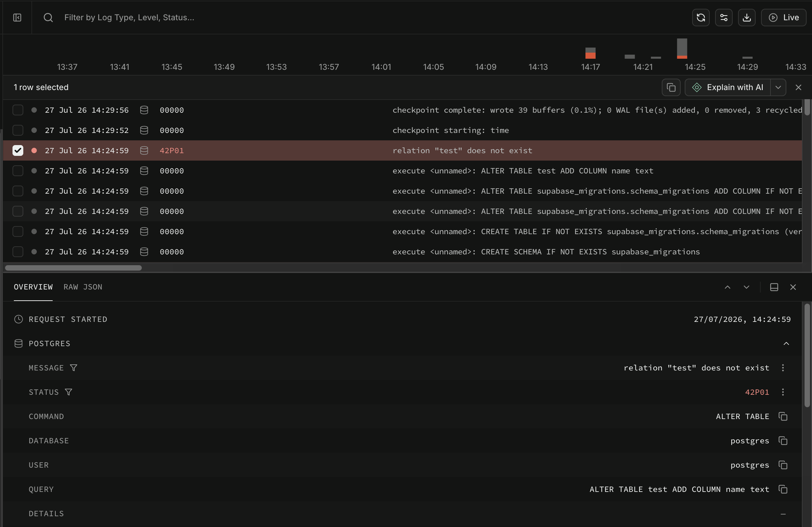Check the 14:29:56 checkpoint complete row
The image size is (812, 527).
[18, 110]
